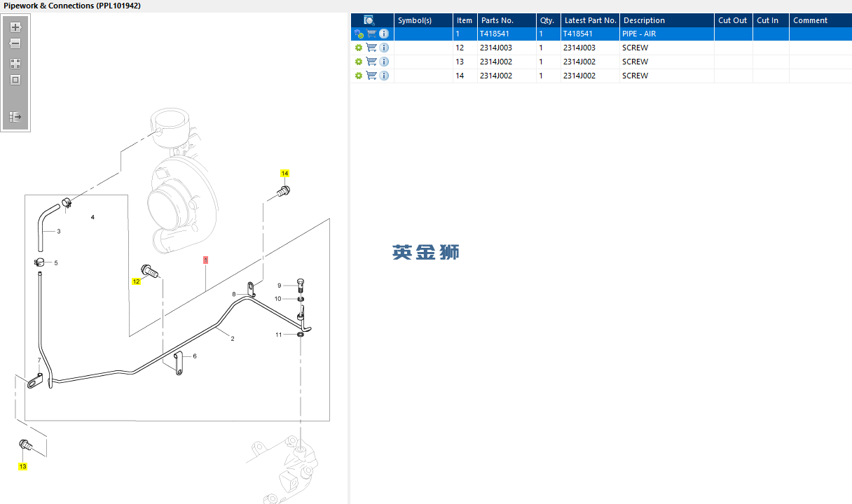Select the PIPE - AIR description cell
The height and width of the screenshot is (504, 852).
667,34
